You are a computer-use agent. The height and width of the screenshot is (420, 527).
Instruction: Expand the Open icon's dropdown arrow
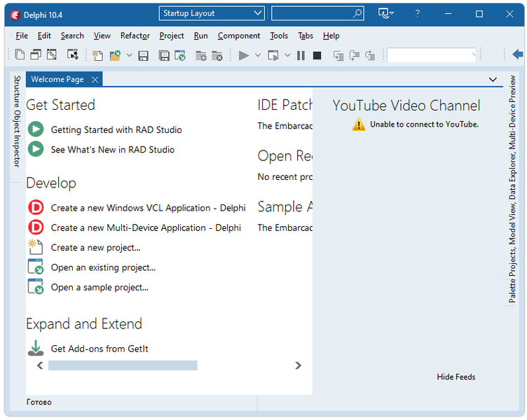[130, 55]
